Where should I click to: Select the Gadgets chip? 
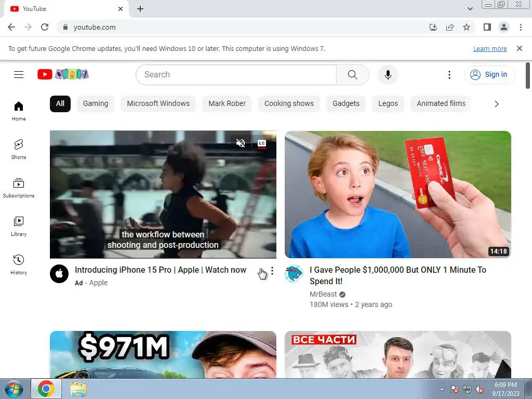[346, 103]
